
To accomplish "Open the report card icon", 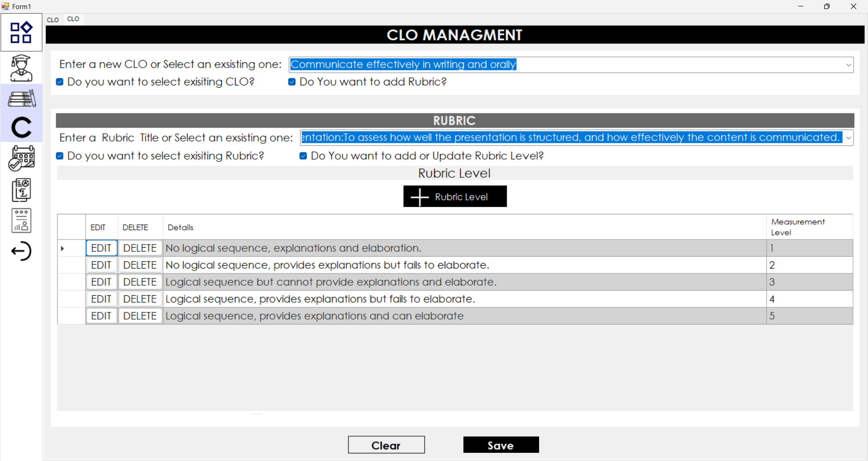I will pyautogui.click(x=21, y=221).
